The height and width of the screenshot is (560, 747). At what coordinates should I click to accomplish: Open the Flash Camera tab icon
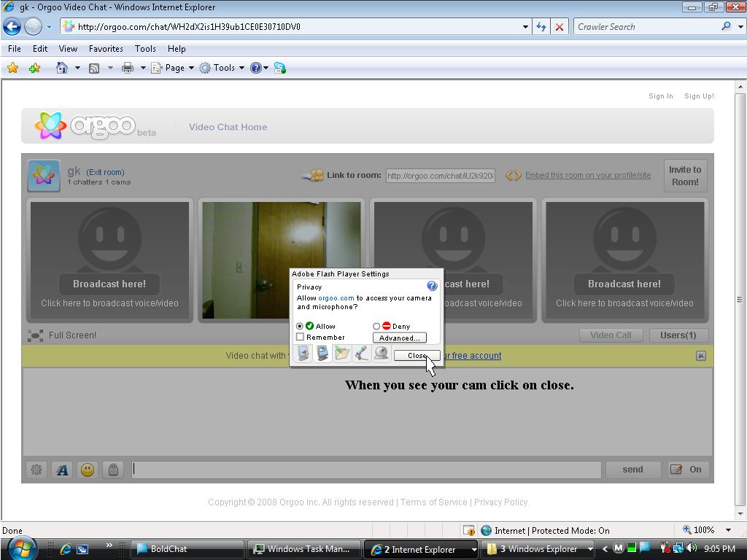(x=381, y=354)
